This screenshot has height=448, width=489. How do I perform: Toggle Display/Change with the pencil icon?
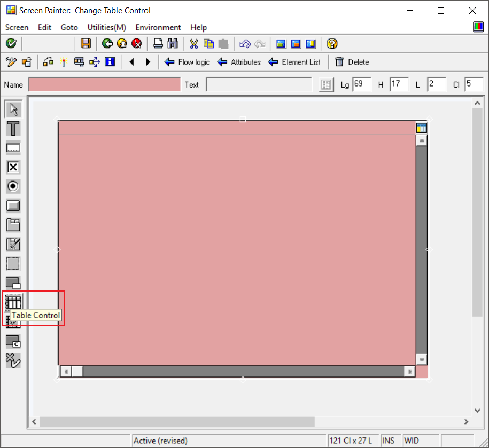pos(11,62)
